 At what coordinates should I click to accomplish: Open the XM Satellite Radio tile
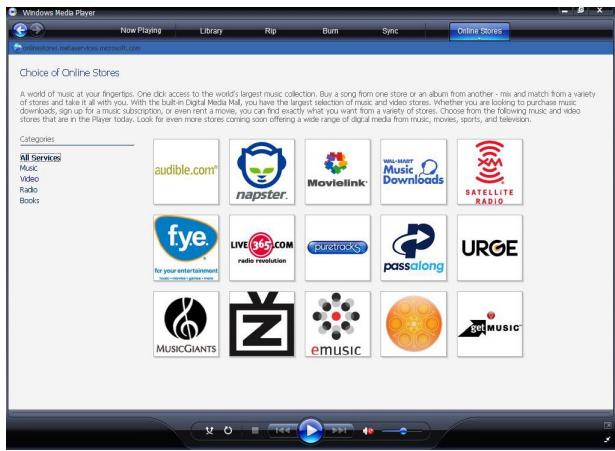(489, 171)
